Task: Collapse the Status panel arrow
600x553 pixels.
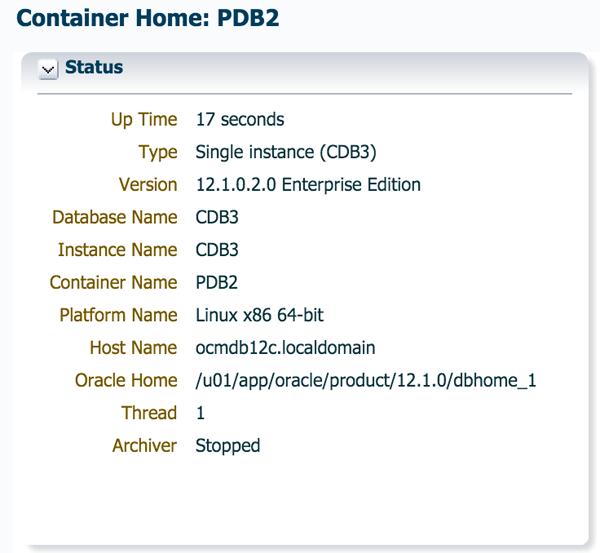Action: click(x=48, y=69)
